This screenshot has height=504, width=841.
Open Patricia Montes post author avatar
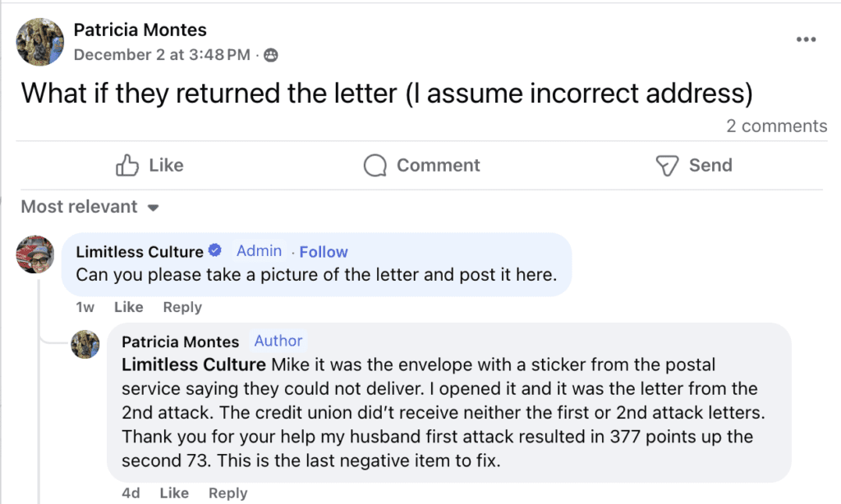pyautogui.click(x=39, y=40)
